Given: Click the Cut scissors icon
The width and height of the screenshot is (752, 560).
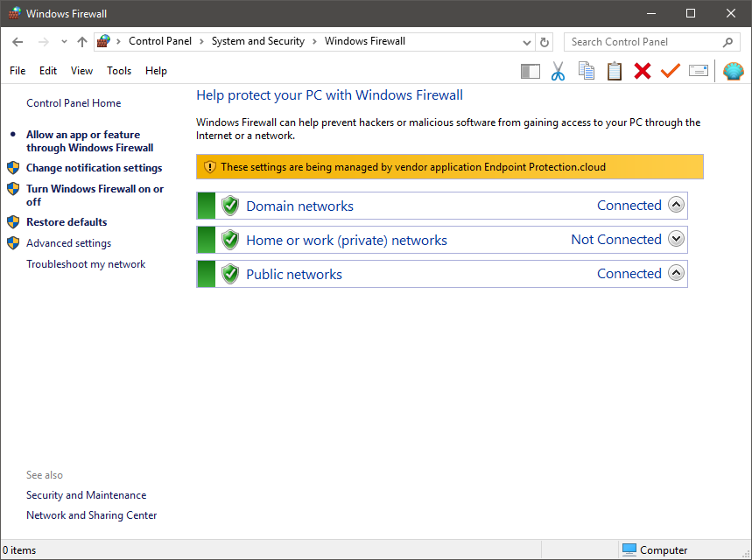Looking at the screenshot, I should [x=558, y=71].
